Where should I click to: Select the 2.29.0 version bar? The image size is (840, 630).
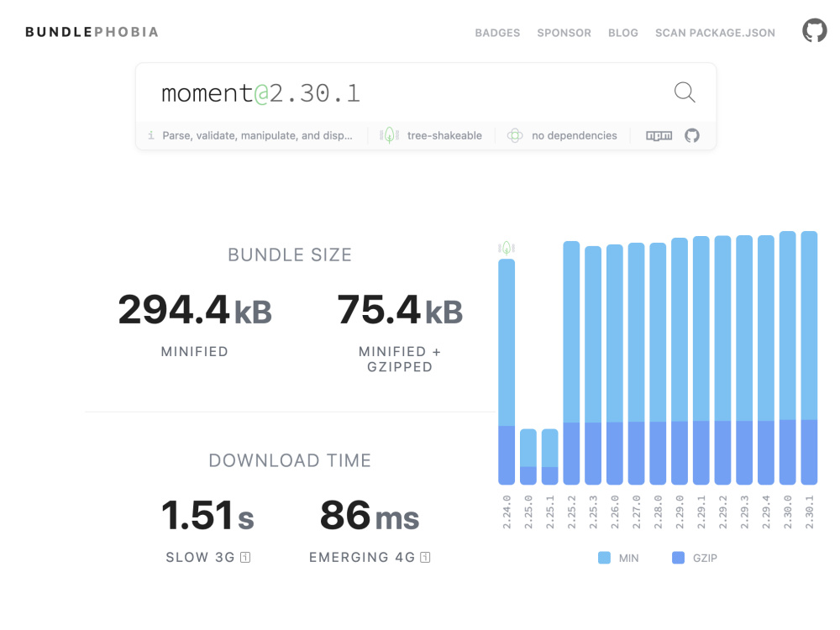point(680,361)
